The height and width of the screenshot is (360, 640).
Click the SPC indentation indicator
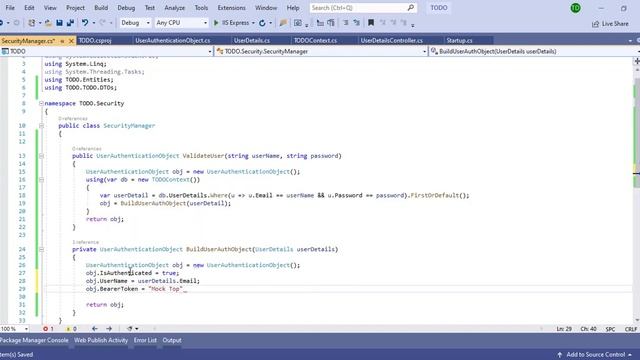coord(610,329)
